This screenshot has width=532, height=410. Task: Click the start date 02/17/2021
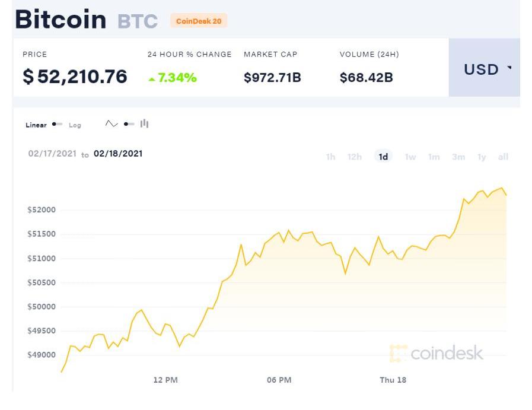[52, 154]
